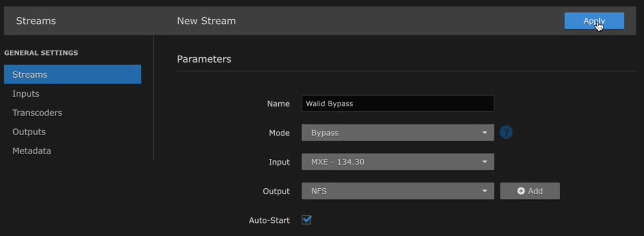The height and width of the screenshot is (236, 644).
Task: Click the Name field containing Walid Bypass
Action: point(397,104)
